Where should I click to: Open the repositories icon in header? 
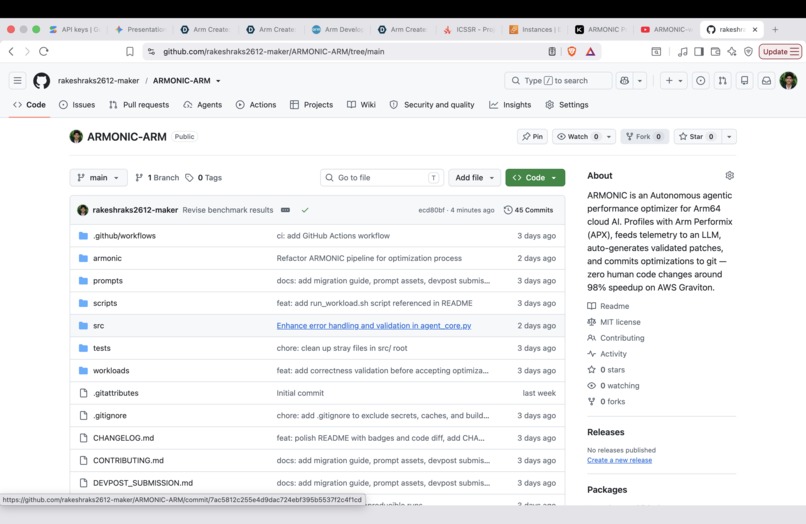(744, 81)
